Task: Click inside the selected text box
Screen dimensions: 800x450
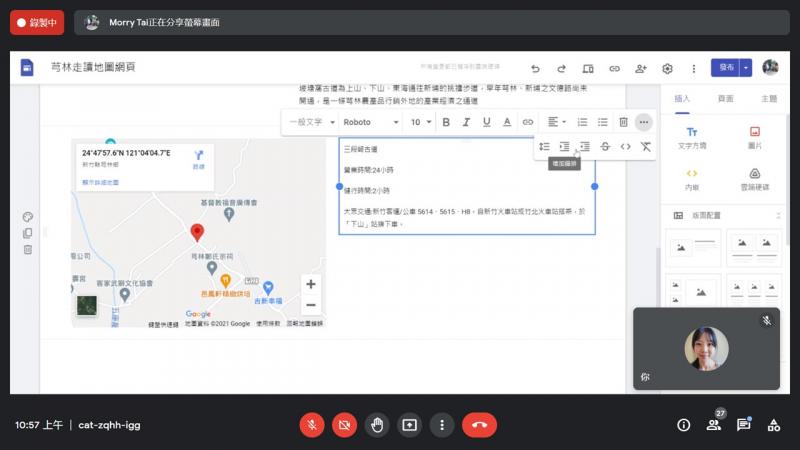Action: pos(467,186)
